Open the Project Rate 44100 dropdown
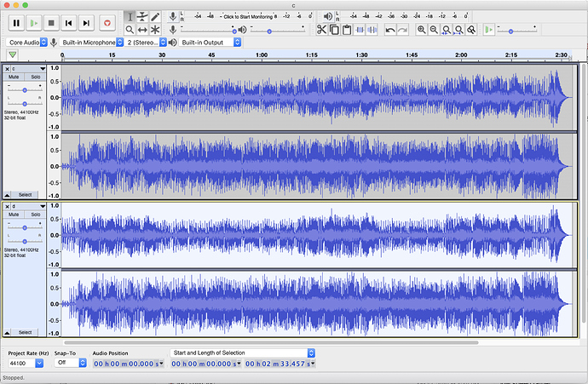 26,363
